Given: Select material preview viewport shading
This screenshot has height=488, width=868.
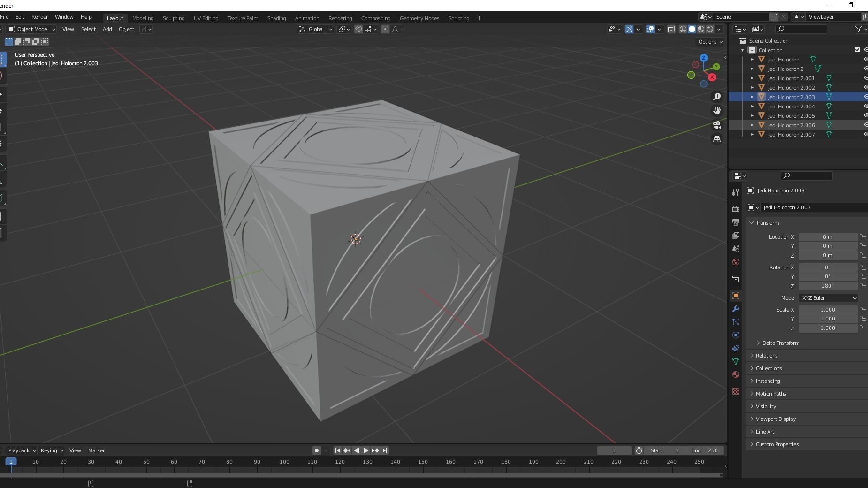Looking at the screenshot, I should click(701, 29).
